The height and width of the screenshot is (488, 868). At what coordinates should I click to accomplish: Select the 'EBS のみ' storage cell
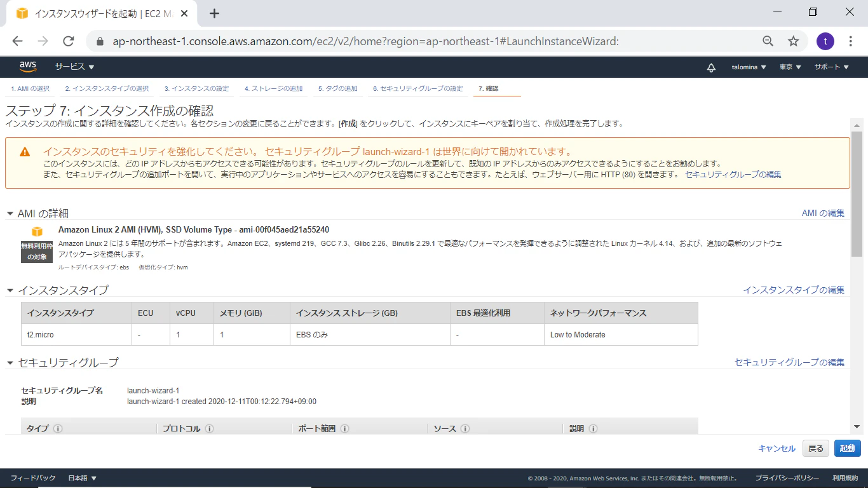(x=370, y=335)
